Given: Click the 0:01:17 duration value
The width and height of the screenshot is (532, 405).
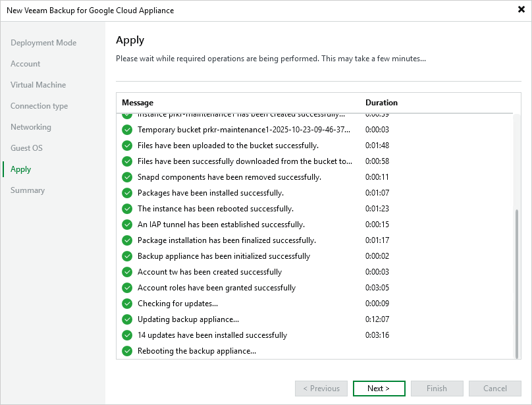Looking at the screenshot, I should pyautogui.click(x=377, y=240).
